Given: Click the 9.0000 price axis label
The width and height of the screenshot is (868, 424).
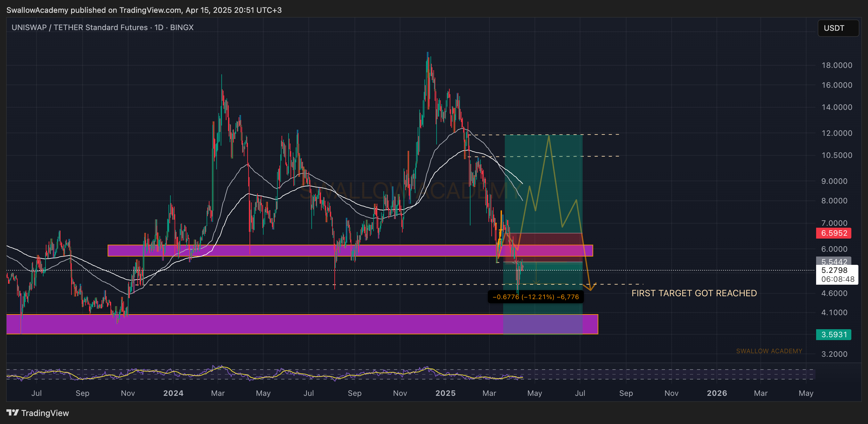Looking at the screenshot, I should (834, 181).
